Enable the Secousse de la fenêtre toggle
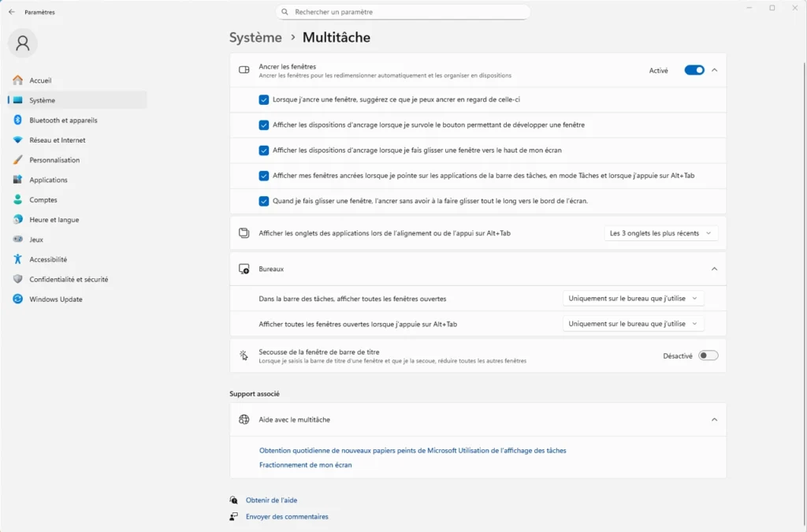 pos(707,355)
